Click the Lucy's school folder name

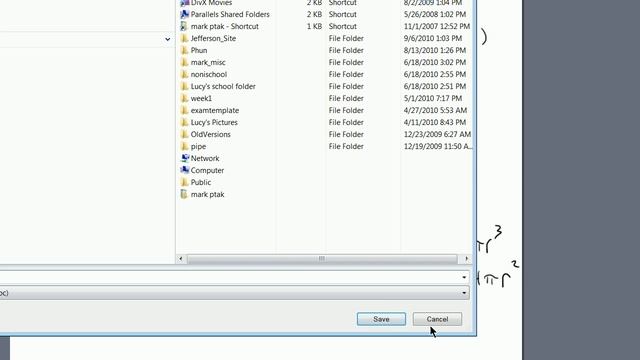click(x=223, y=87)
